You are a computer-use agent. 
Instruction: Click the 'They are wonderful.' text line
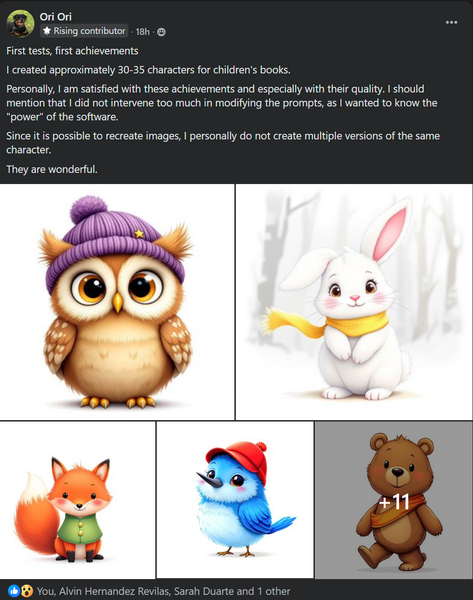pos(52,169)
